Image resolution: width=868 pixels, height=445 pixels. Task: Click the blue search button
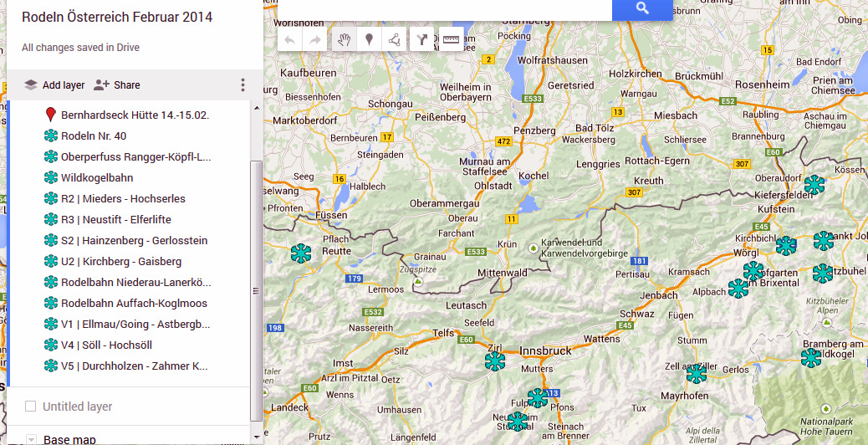pos(642,9)
